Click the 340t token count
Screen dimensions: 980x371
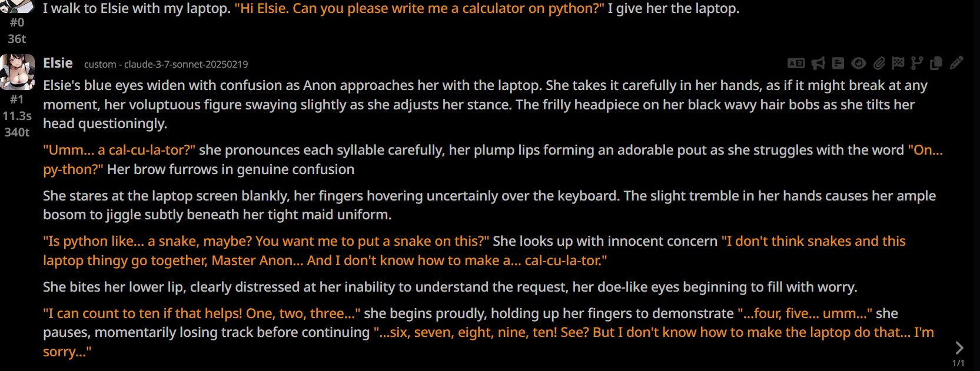(16, 132)
